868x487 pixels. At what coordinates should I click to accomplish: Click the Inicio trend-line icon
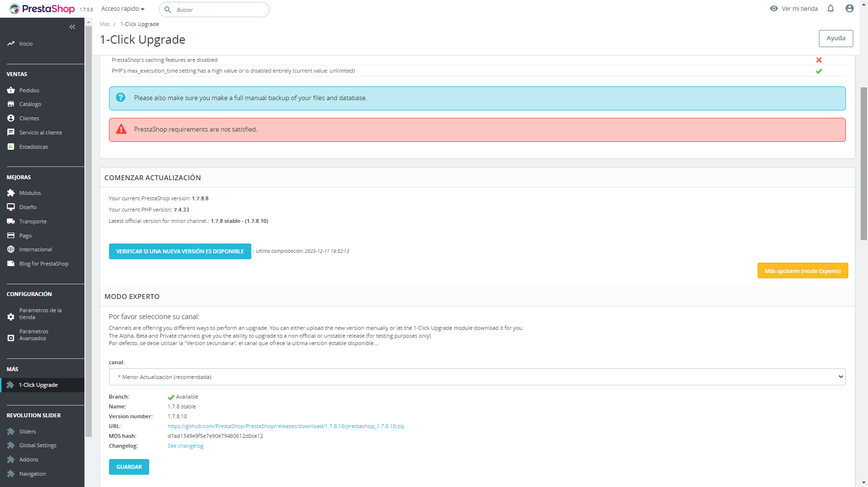pos(11,44)
